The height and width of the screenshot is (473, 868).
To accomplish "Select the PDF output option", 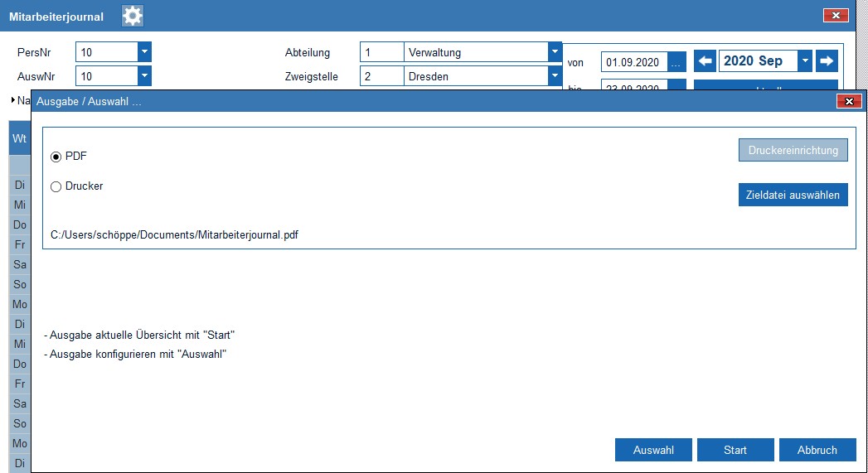I will [x=56, y=157].
